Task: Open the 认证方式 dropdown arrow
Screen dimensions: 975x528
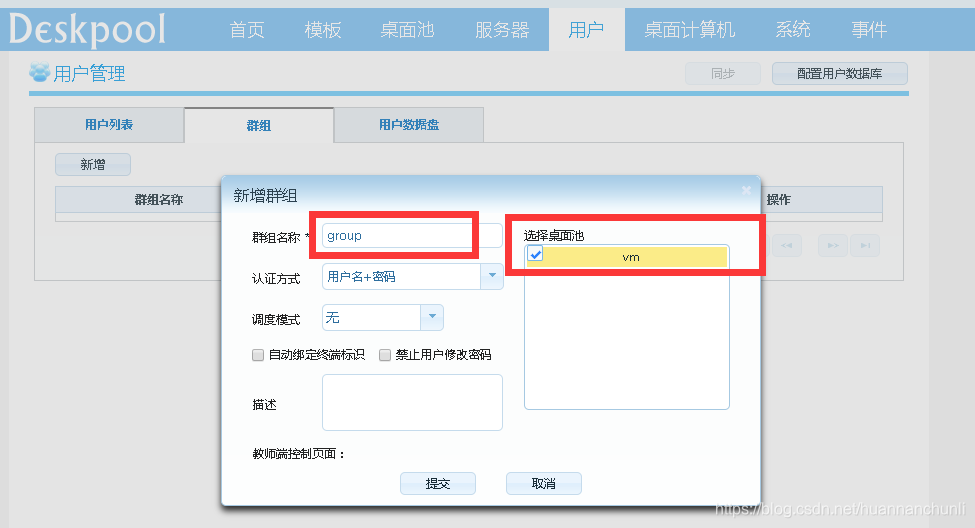Action: point(492,276)
